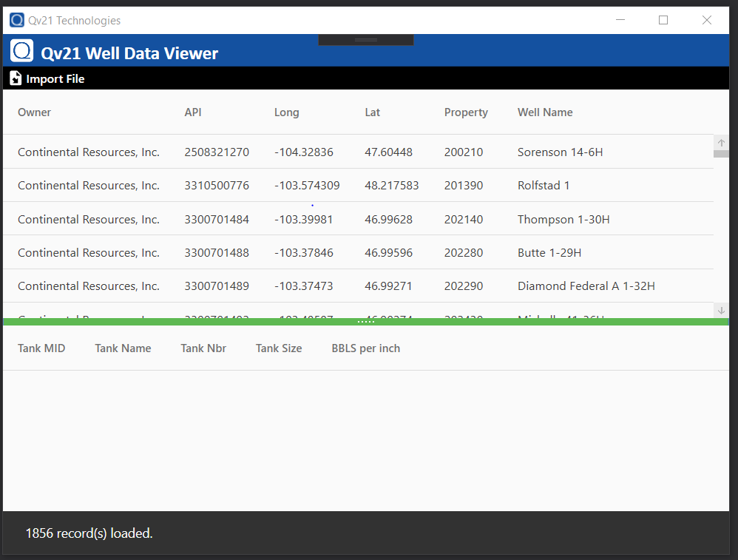738x560 pixels.
Task: Click the Tank MID column header
Action: pyautogui.click(x=41, y=348)
